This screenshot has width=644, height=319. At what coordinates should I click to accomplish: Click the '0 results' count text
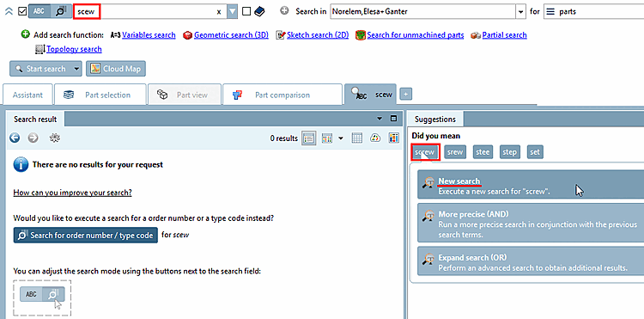[x=284, y=138]
